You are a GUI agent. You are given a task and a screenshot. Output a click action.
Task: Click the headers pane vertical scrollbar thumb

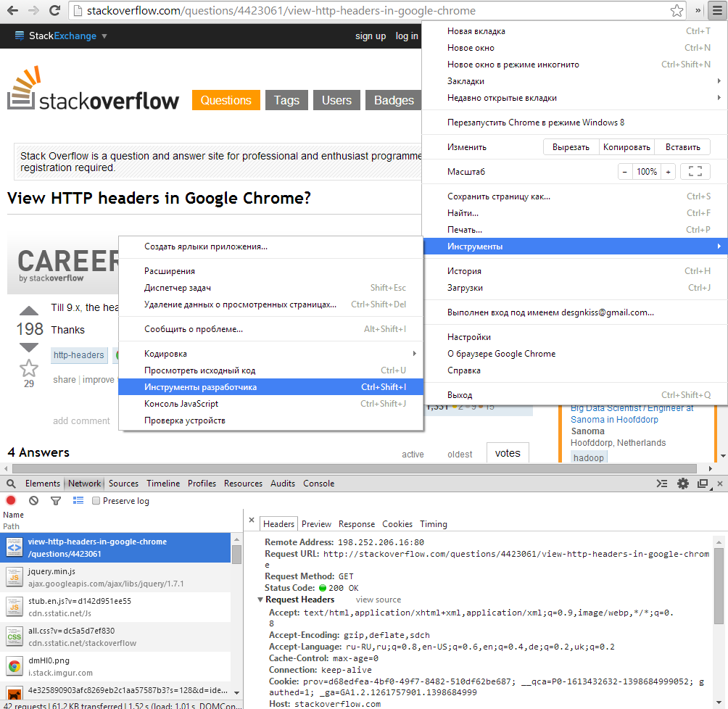coord(719,586)
